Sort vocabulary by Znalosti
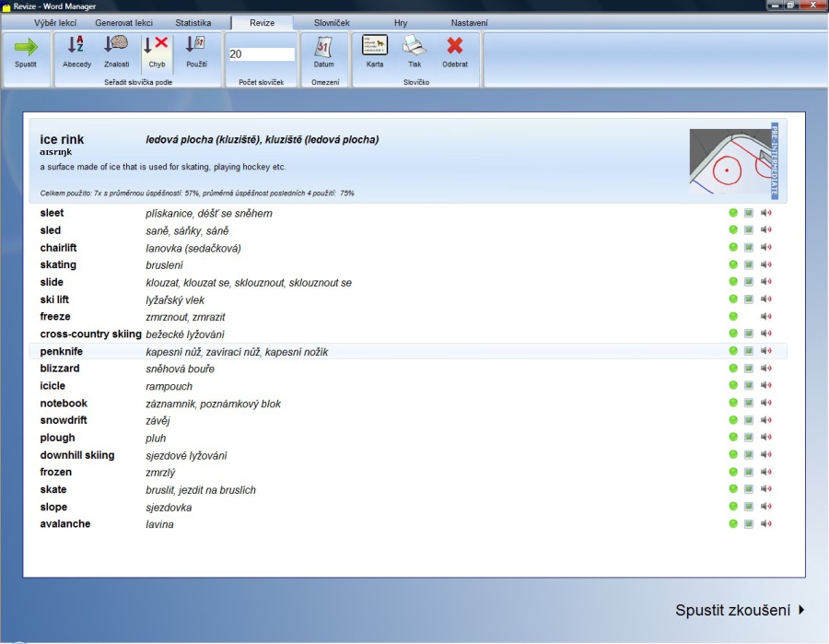This screenshot has width=829, height=644. click(x=116, y=48)
